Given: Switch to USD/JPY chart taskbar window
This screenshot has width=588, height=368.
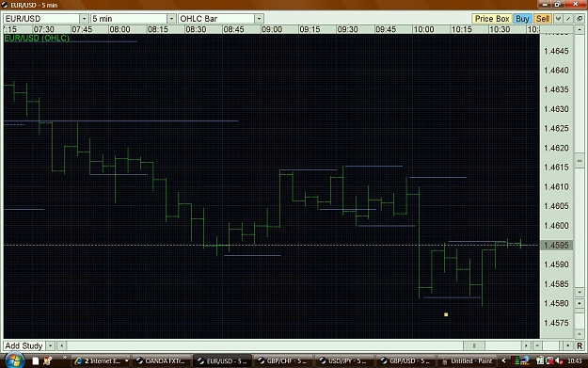Looking at the screenshot, I should (x=343, y=360).
